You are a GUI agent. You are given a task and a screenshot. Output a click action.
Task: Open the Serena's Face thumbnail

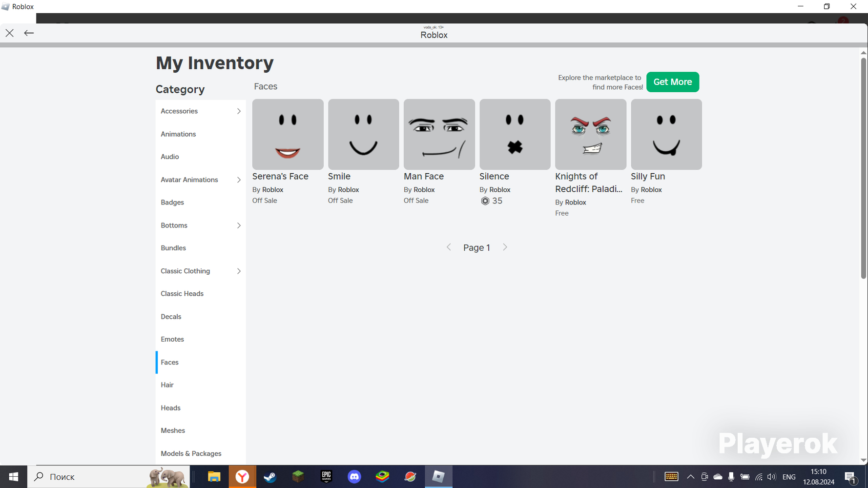(288, 134)
